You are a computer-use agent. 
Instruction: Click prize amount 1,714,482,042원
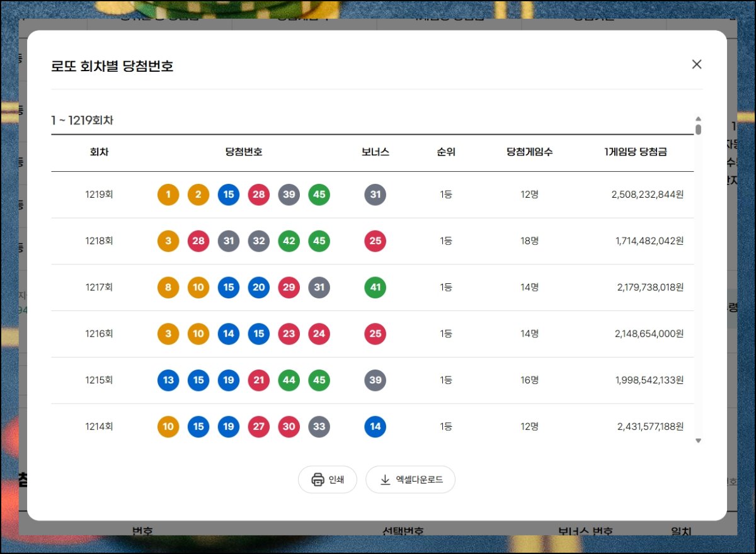pos(650,241)
